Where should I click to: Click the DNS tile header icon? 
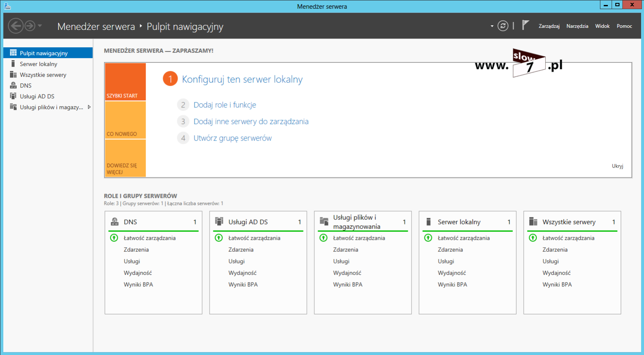click(x=115, y=221)
